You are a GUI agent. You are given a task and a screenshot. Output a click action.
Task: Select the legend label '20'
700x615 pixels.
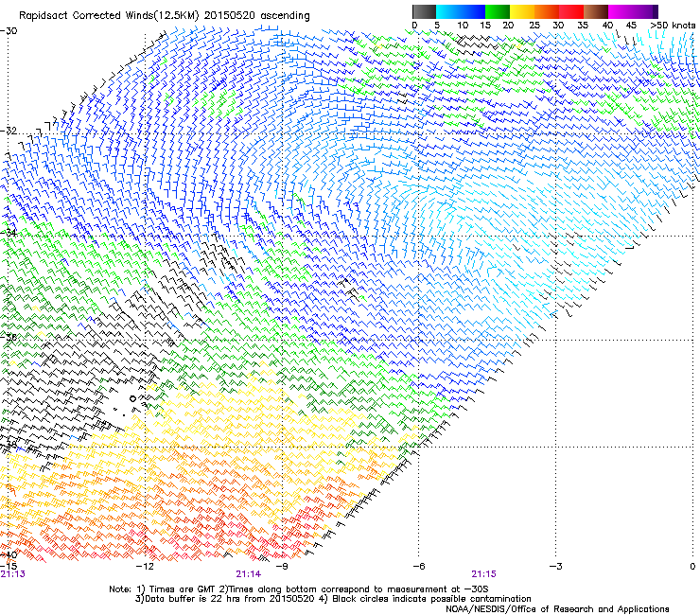[508, 25]
